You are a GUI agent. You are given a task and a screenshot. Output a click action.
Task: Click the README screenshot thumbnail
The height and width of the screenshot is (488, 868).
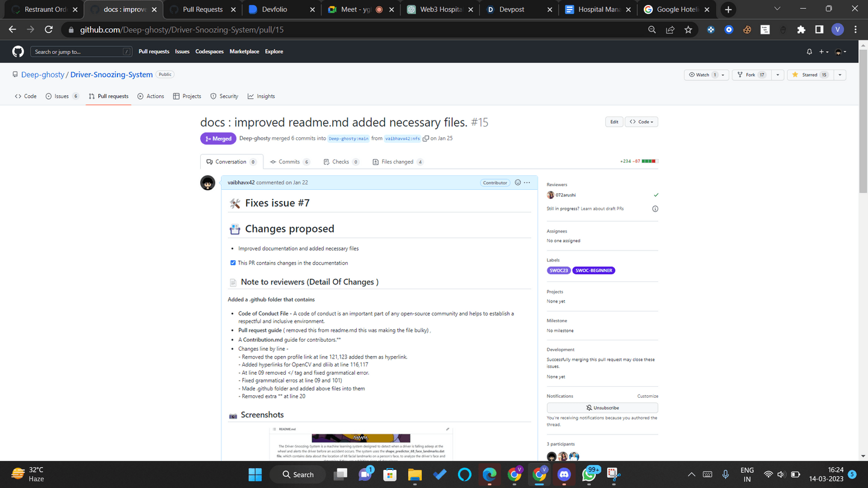click(360, 443)
